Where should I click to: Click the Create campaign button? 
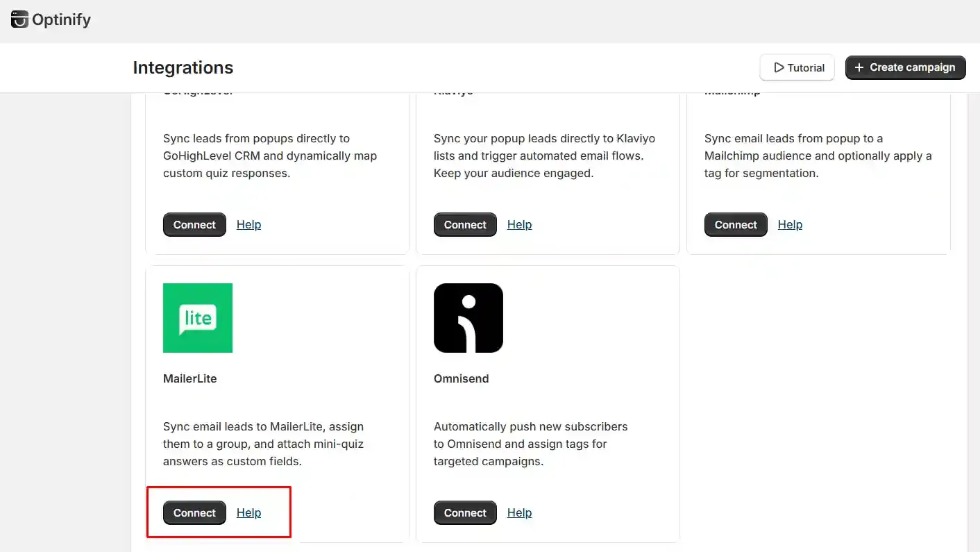[906, 67]
